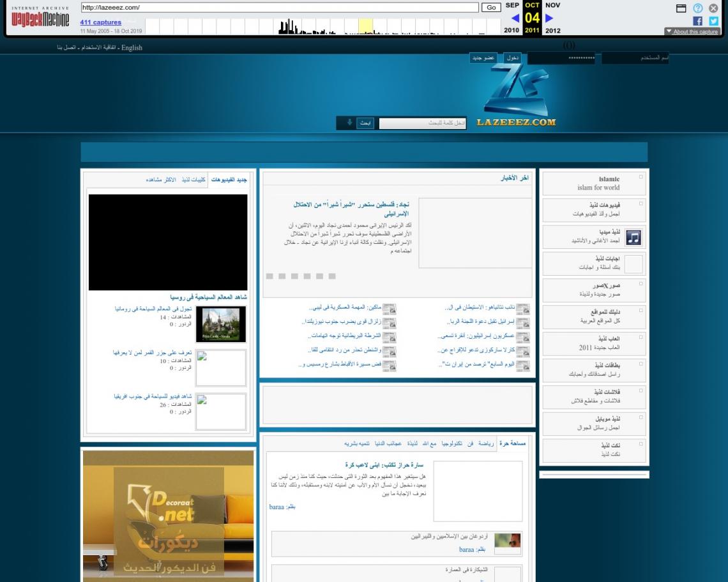Switch to the كليبات لذيذ tab
The height and width of the screenshot is (582, 728).
coord(193,179)
